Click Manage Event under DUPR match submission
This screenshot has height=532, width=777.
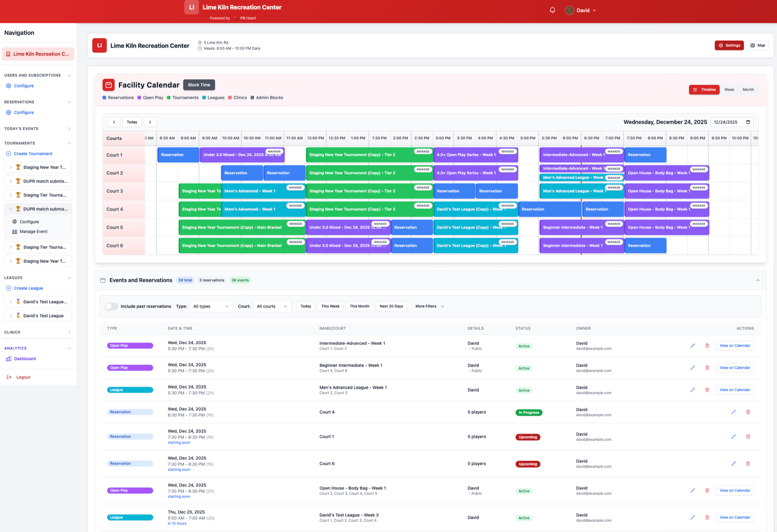(x=34, y=231)
